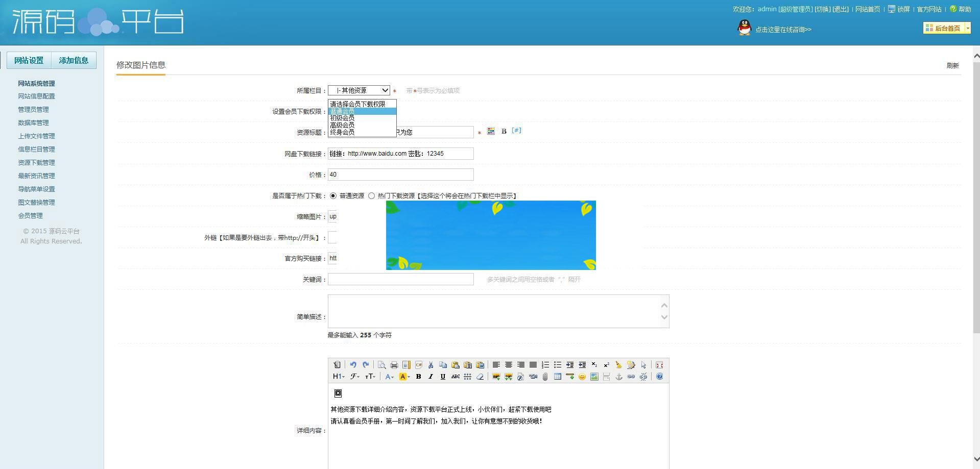Click the Paste from Word icon
980x469 pixels.
point(479,365)
